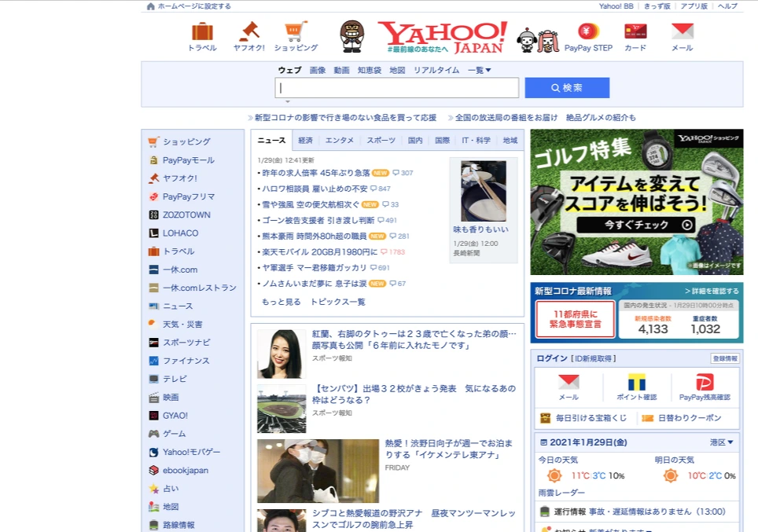
Task: Open the 味も香りもいい news thumbnail
Action: coord(484,191)
